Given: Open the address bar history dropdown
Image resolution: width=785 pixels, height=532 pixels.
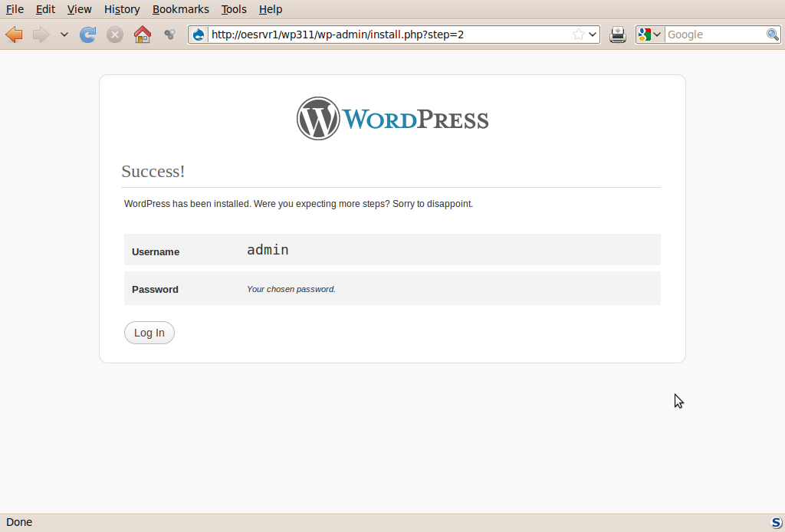Looking at the screenshot, I should [x=593, y=34].
